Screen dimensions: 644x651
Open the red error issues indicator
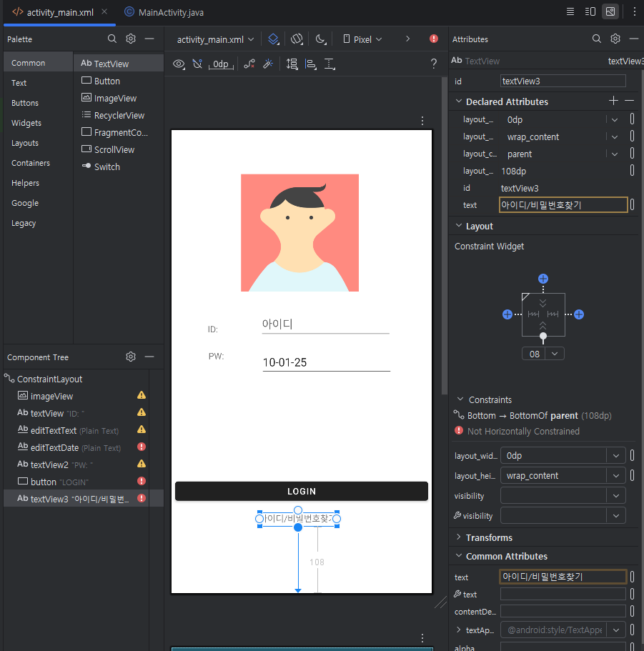click(x=433, y=39)
